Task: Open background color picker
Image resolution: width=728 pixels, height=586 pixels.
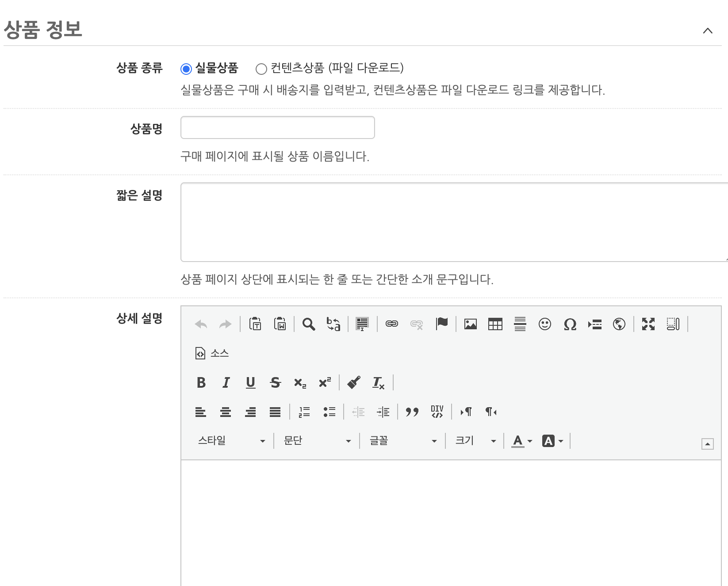Action: coord(553,441)
